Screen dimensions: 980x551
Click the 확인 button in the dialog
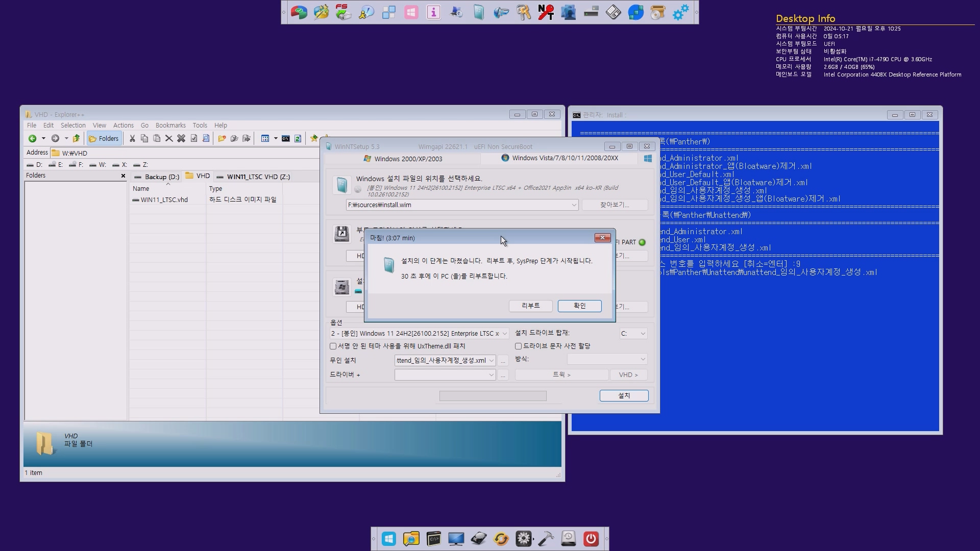pos(580,306)
